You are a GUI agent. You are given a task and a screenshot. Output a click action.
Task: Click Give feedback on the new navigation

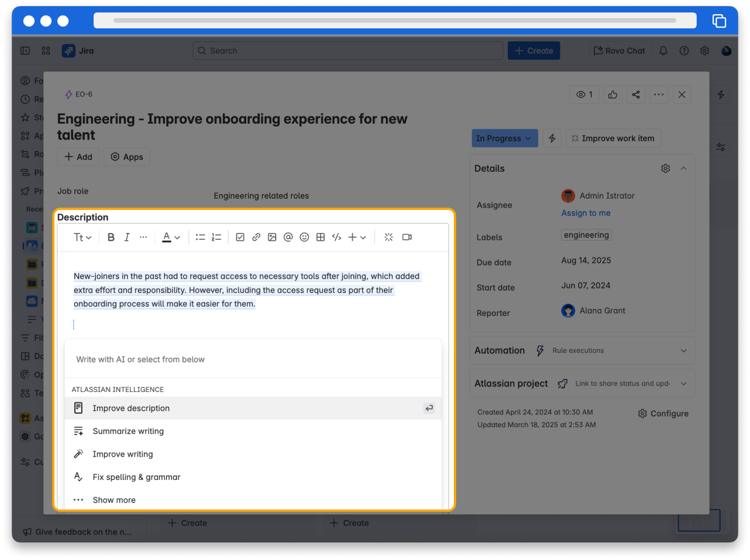[x=77, y=532]
